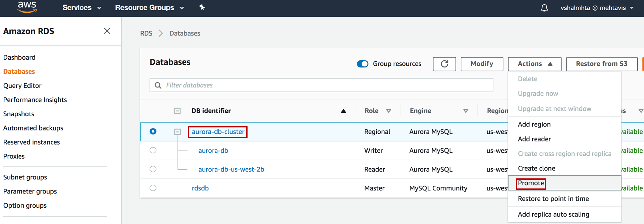Image resolution: width=644 pixels, height=224 pixels.
Task: Open the vshalmhta @ mehtavis account menu
Action: [597, 8]
